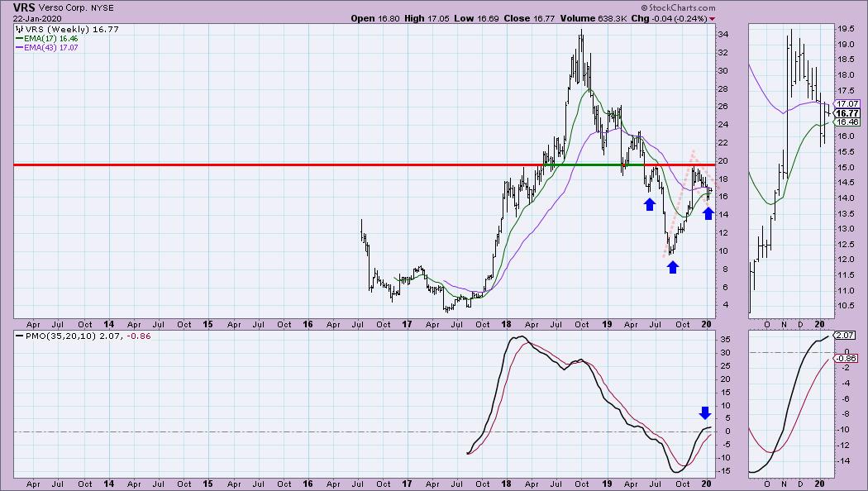Click the boxed 17.07 EMA price tag

tap(847, 103)
